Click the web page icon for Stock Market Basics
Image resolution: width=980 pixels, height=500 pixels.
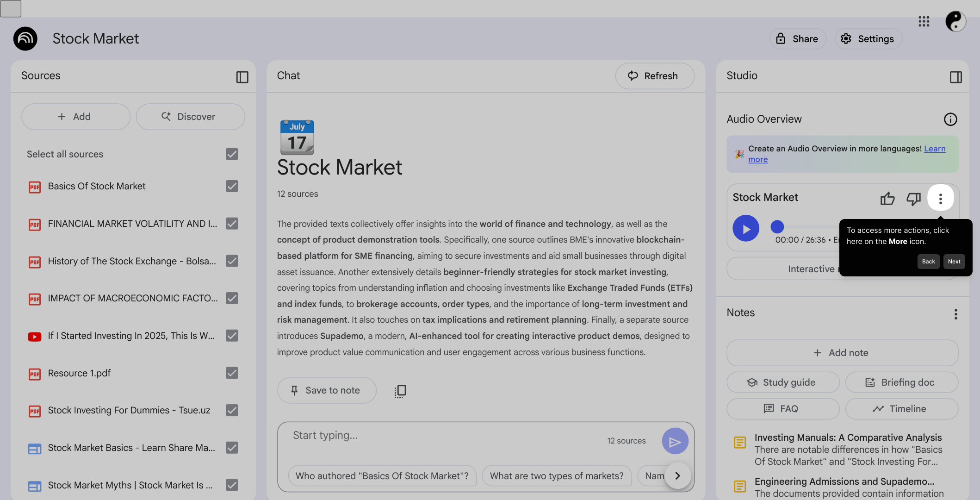click(x=35, y=449)
